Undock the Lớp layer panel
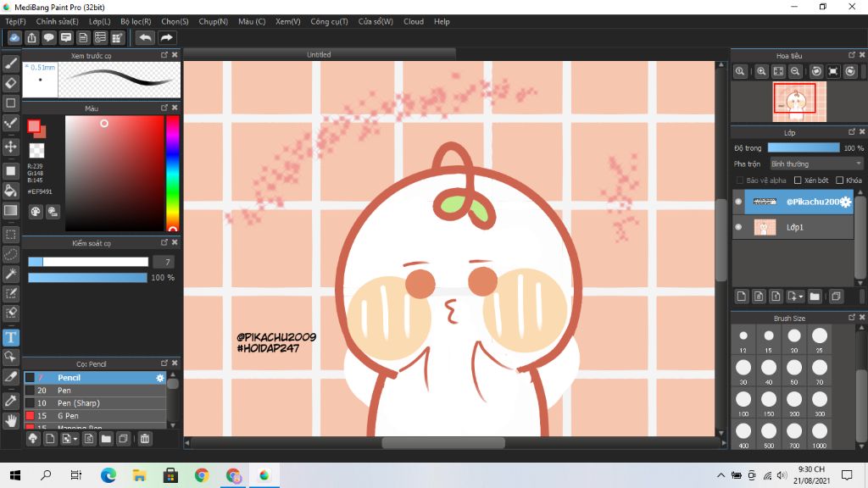 coord(852,132)
